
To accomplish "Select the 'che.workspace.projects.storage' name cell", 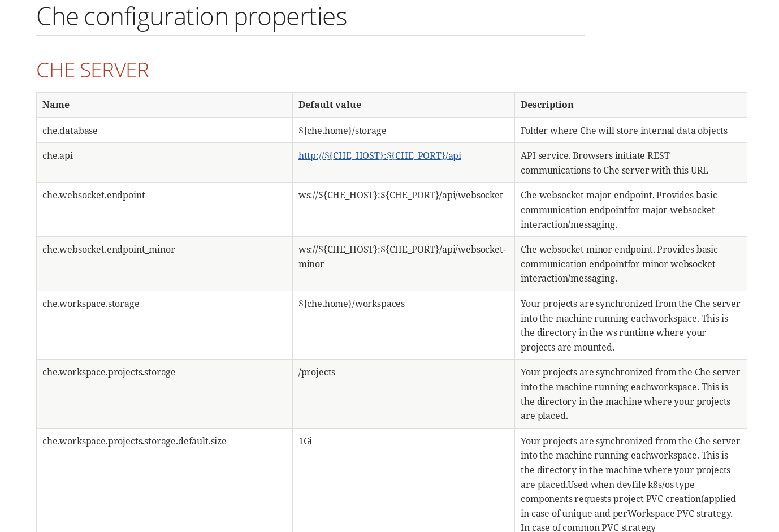I will 165,394.
